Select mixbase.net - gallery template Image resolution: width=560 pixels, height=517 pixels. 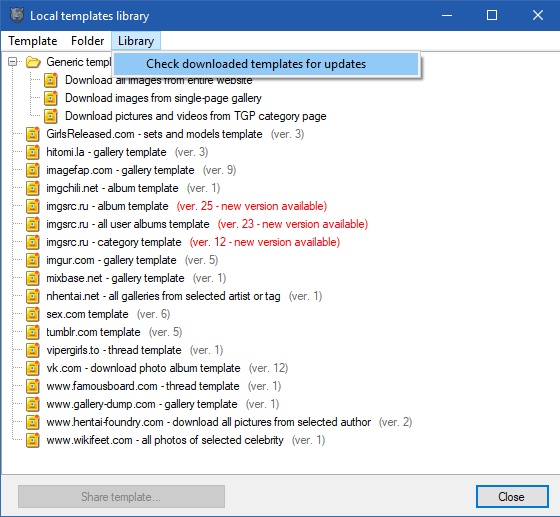coord(115,278)
